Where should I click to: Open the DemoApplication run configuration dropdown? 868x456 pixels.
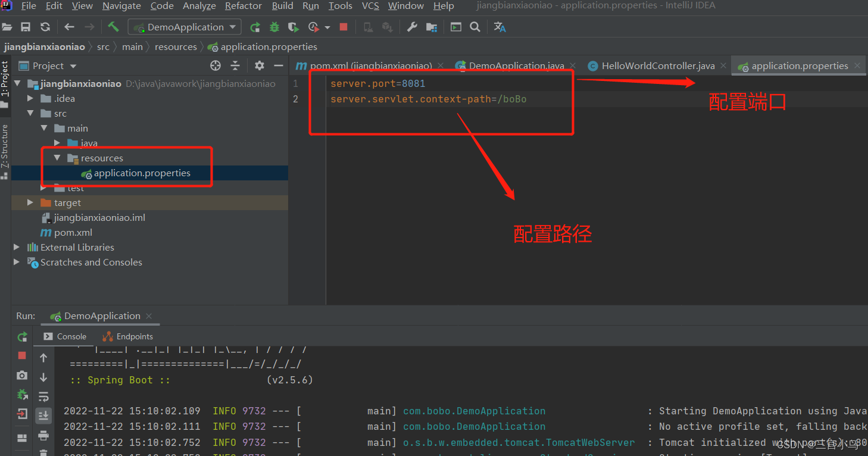coord(233,26)
